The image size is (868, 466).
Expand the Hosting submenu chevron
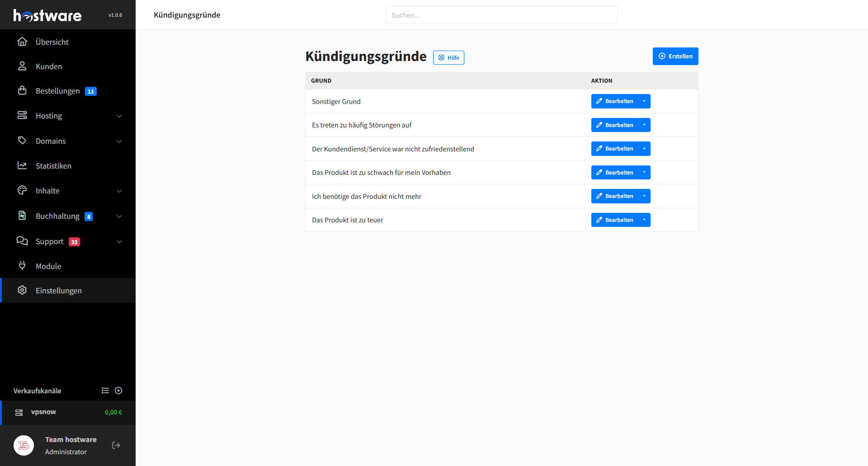(x=119, y=116)
